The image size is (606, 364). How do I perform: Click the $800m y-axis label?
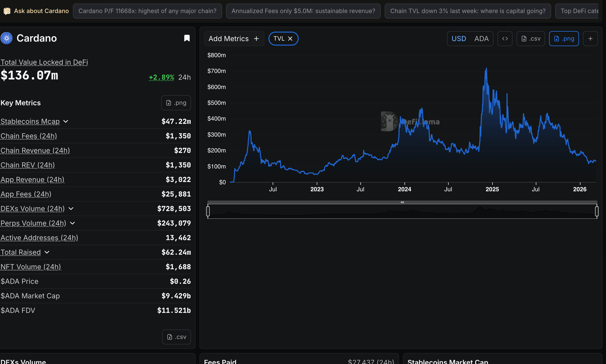pos(217,55)
